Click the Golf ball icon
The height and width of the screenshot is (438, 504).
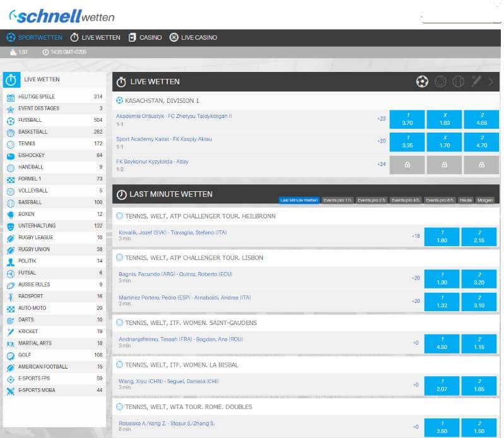tap(11, 356)
